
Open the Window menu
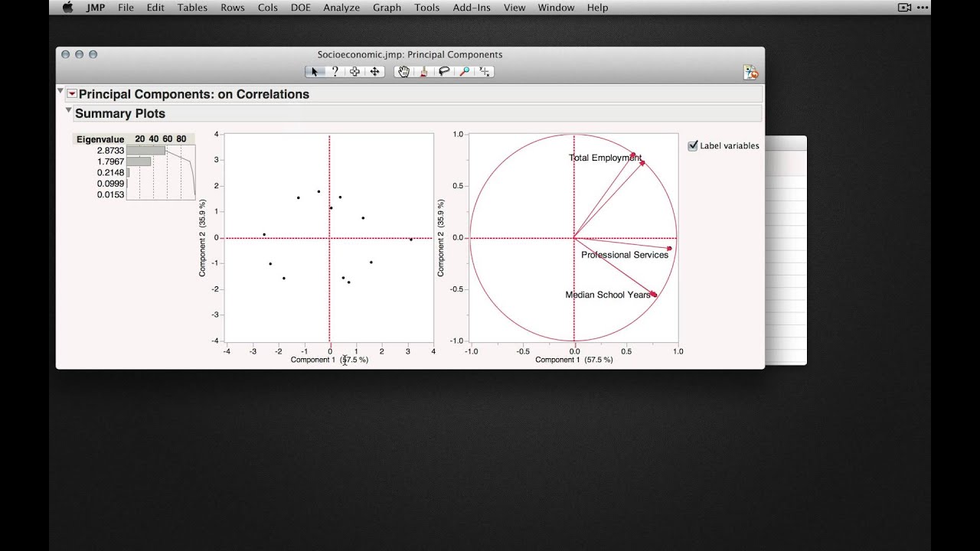[x=556, y=8]
